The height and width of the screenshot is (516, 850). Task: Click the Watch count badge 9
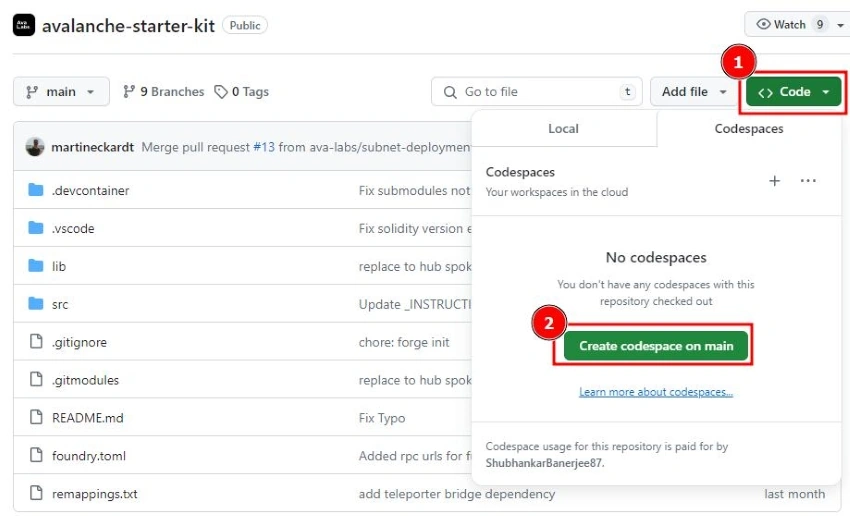[820, 24]
